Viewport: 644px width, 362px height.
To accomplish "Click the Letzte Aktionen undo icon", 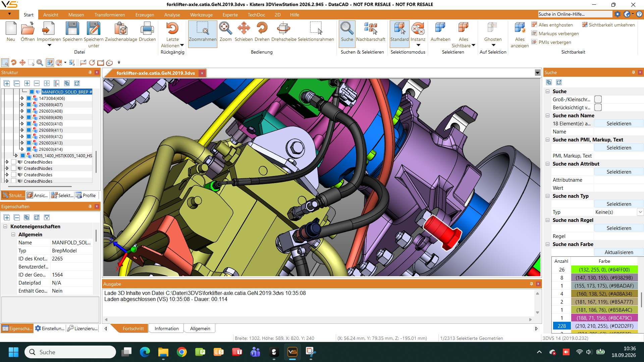I will coord(172,28).
